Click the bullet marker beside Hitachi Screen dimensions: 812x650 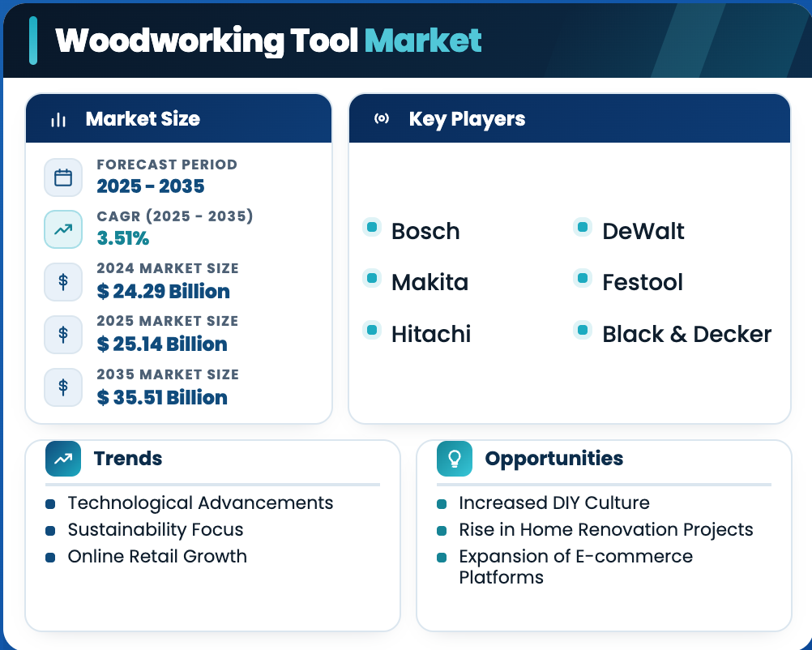[x=372, y=329]
